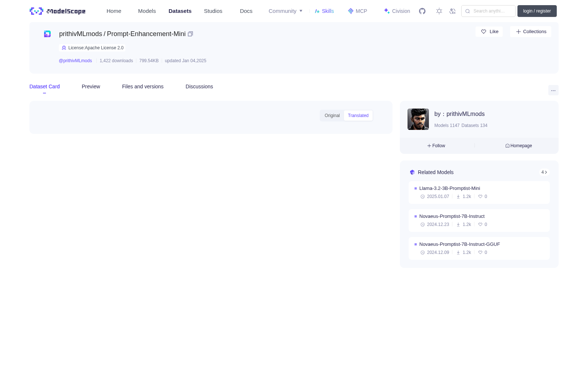Switch card view to Translated
The height and width of the screenshot is (368, 588).
(x=358, y=116)
